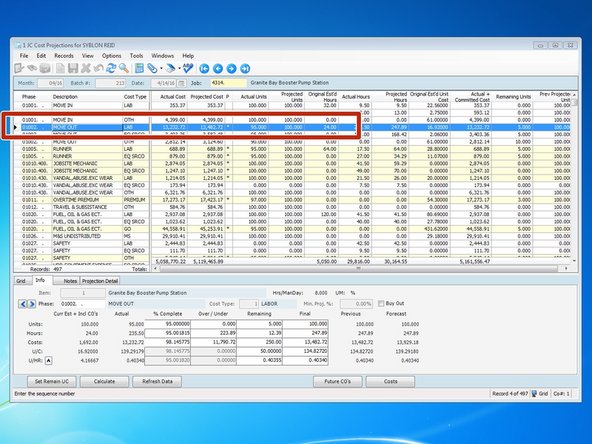Click the paperclip attachments icon

click(152, 68)
